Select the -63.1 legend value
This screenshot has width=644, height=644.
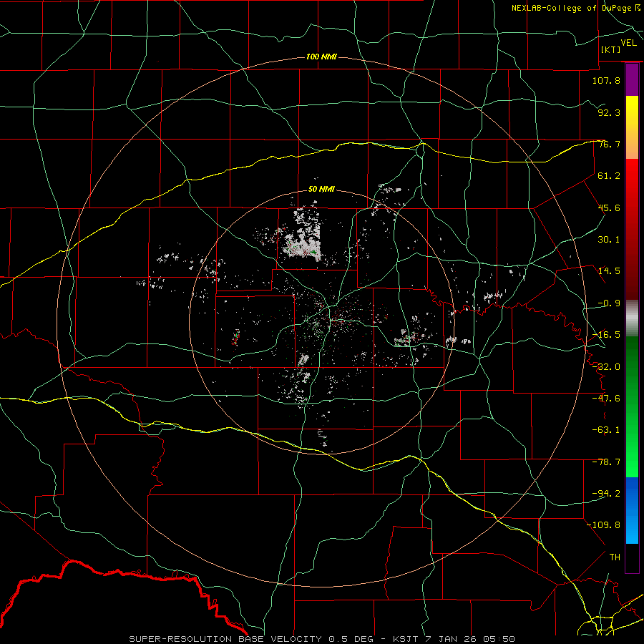point(606,430)
